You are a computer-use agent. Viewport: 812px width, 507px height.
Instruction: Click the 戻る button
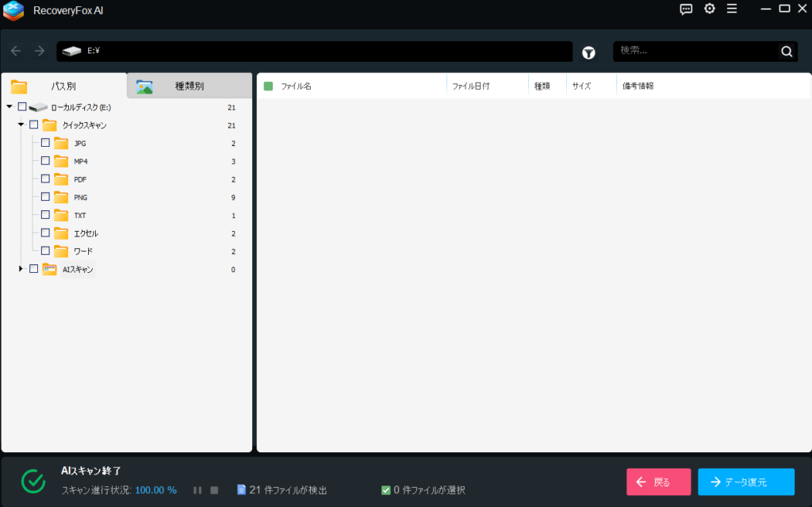pyautogui.click(x=658, y=482)
